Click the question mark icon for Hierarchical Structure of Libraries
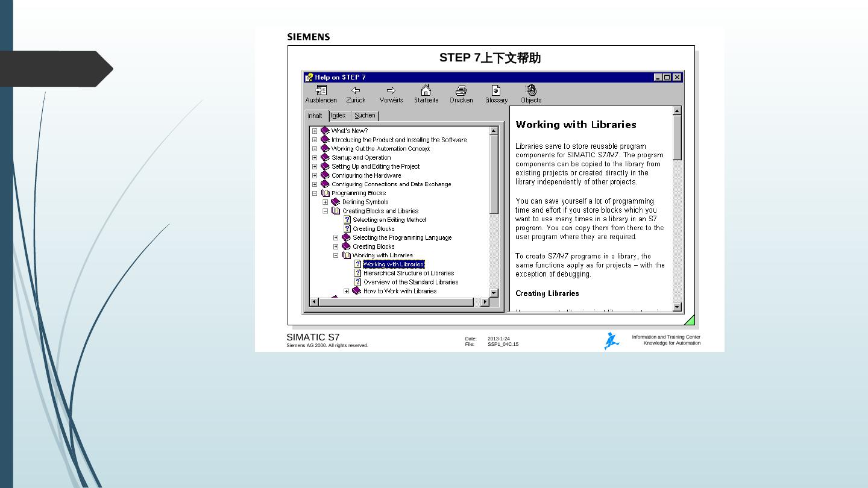The height and width of the screenshot is (488, 868). pos(357,273)
